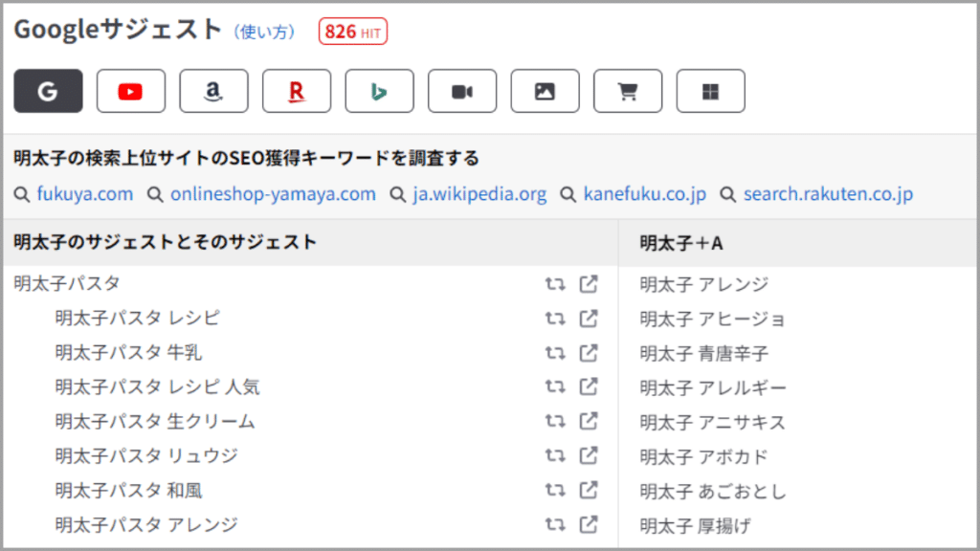Open external link icon for 明太子パスタ レシピ
This screenshot has height=551, width=980.
[x=589, y=318]
